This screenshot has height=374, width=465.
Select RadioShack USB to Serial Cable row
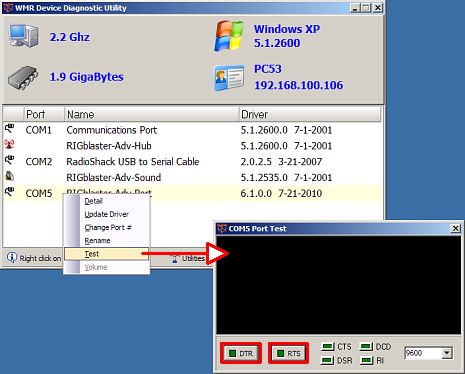(133, 162)
